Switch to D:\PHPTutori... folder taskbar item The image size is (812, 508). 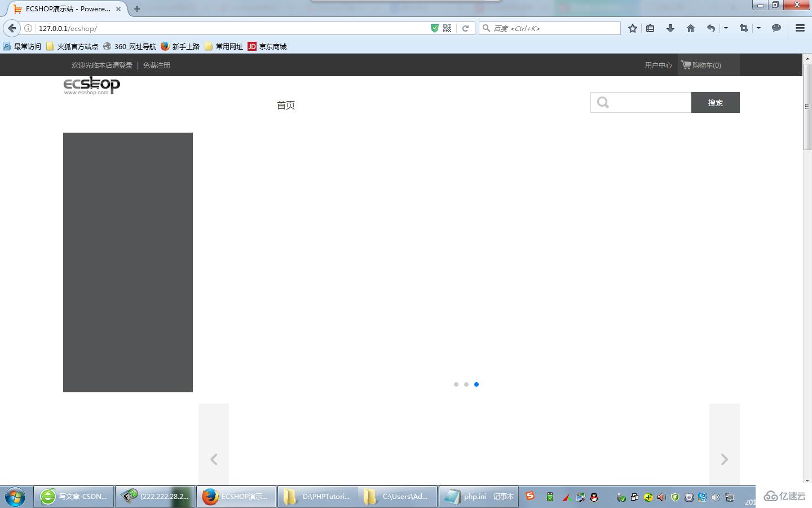click(317, 497)
